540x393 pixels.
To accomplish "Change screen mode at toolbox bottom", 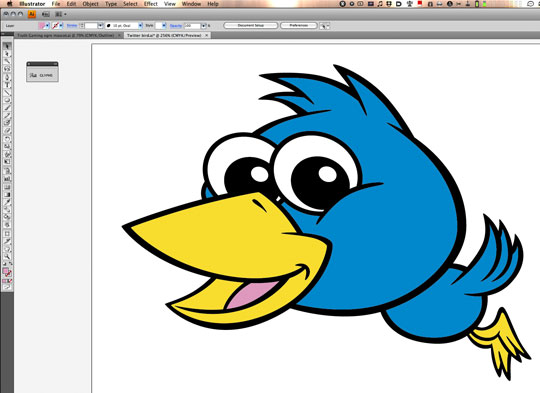I will (7, 287).
